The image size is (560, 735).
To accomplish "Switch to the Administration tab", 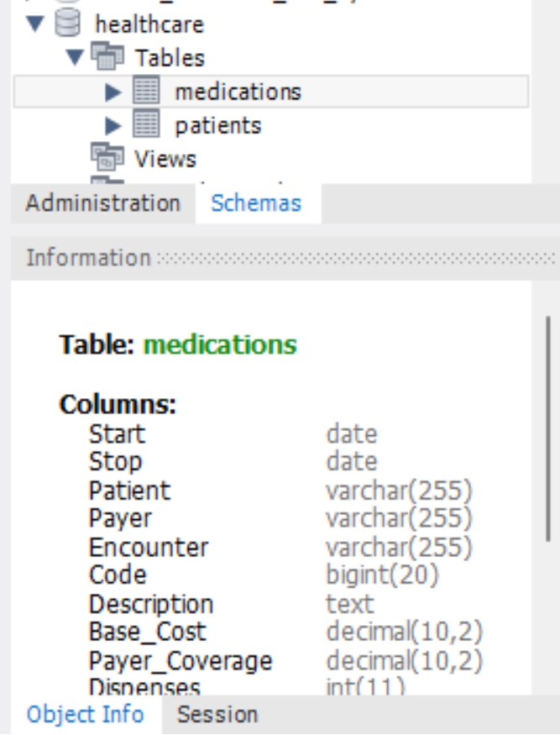I will coord(102,203).
